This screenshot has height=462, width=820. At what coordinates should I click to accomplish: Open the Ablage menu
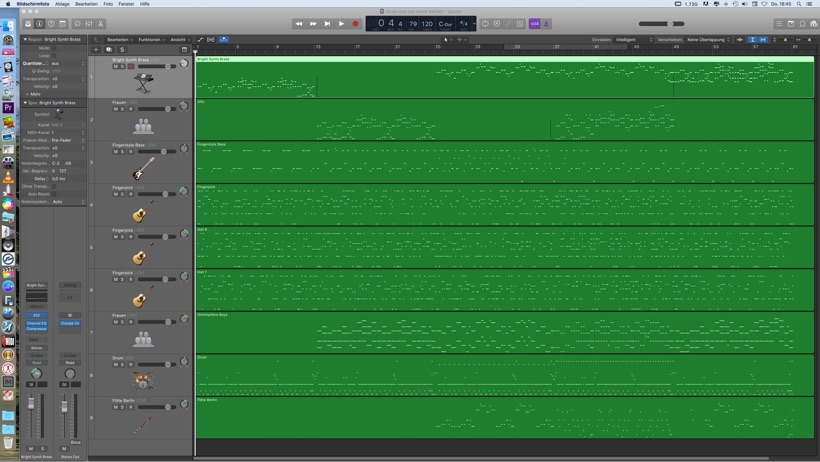pyautogui.click(x=62, y=4)
